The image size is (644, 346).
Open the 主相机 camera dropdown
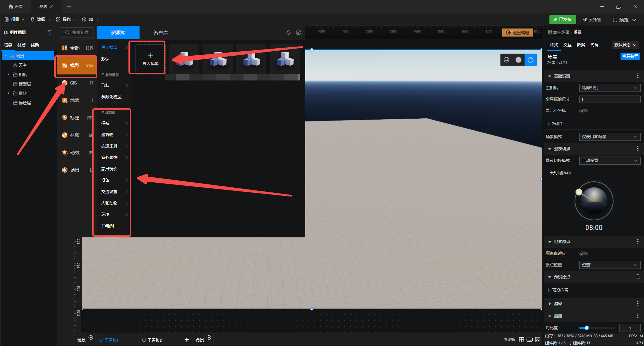pos(609,88)
